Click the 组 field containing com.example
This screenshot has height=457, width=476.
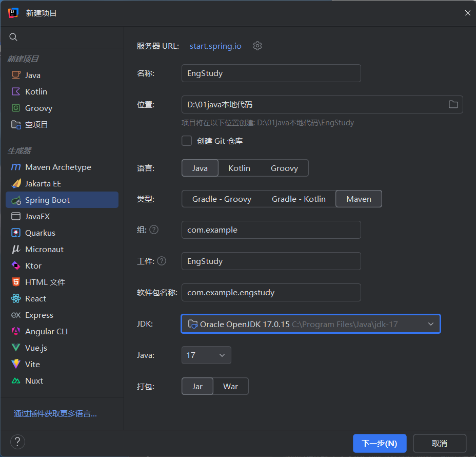[x=271, y=230]
